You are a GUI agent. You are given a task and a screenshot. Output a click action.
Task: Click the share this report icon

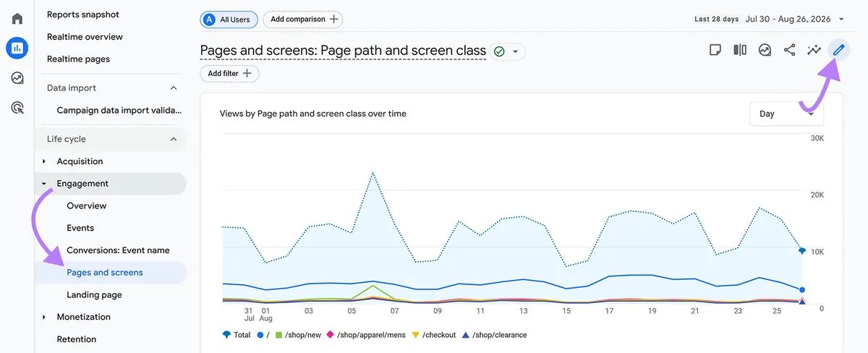pyautogui.click(x=789, y=50)
